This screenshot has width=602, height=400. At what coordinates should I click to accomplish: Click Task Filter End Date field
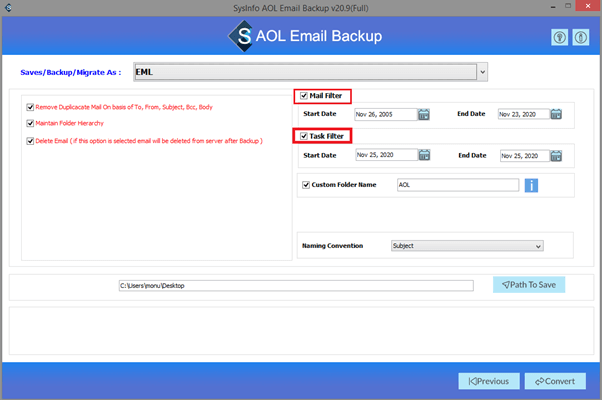525,155
